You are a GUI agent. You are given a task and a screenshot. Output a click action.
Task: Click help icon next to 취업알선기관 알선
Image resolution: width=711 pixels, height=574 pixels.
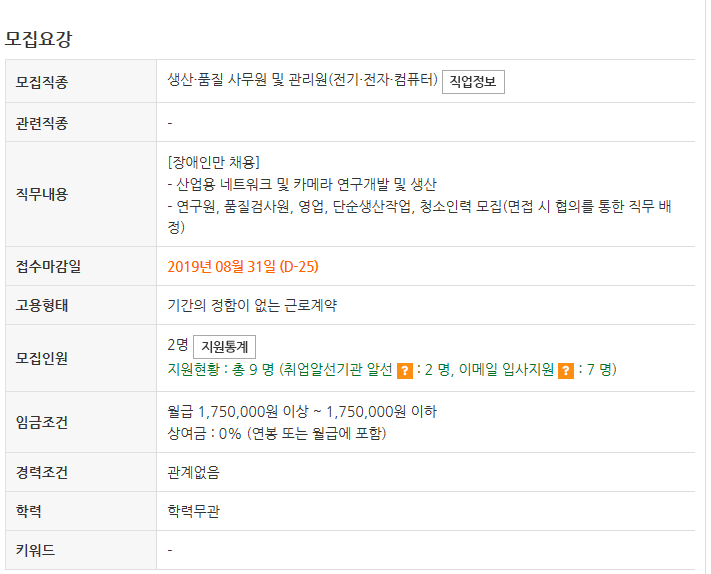pyautogui.click(x=404, y=371)
